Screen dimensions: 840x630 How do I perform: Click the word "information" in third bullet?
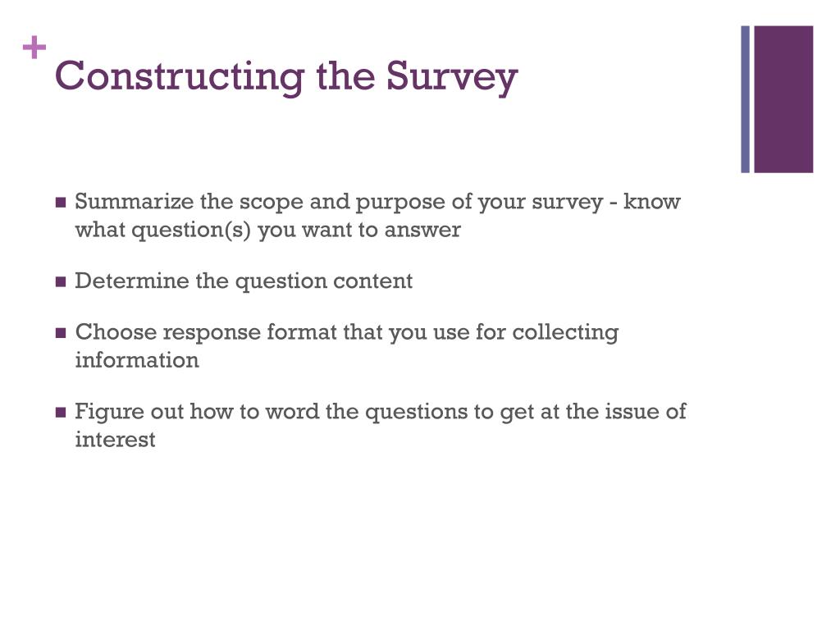click(x=137, y=360)
